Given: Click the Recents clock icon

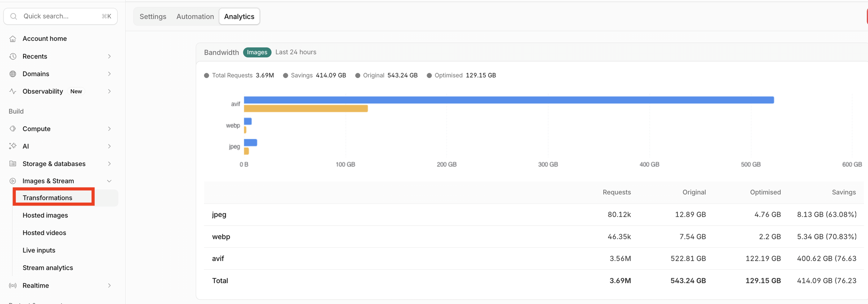Looking at the screenshot, I should pyautogui.click(x=13, y=56).
